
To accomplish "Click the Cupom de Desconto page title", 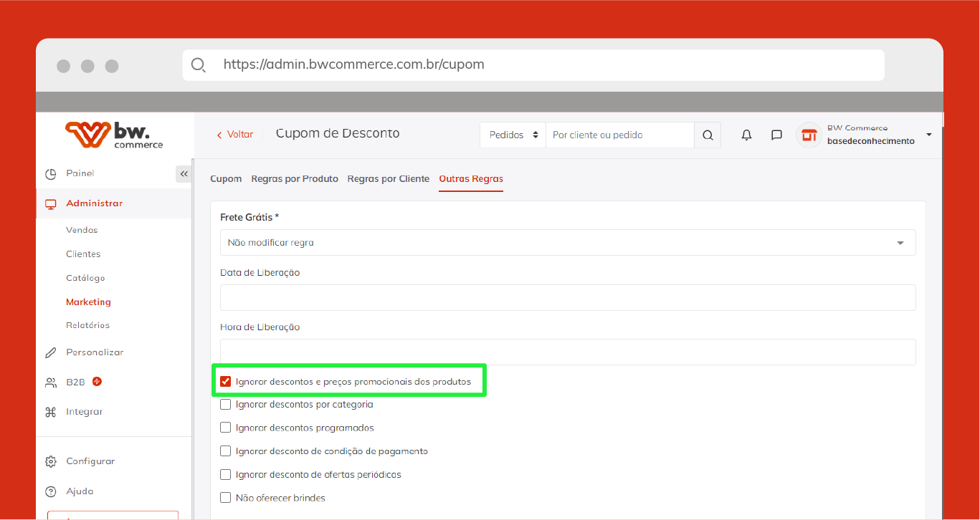I will coord(338,133).
